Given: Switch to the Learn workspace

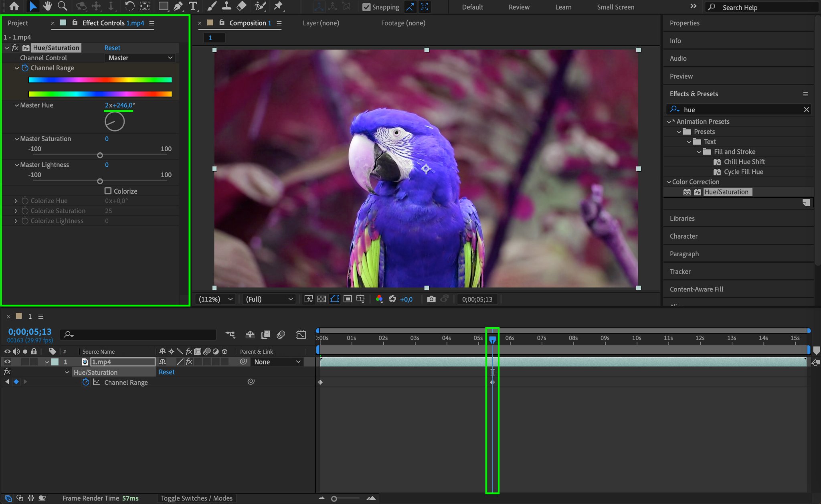Looking at the screenshot, I should [x=563, y=7].
